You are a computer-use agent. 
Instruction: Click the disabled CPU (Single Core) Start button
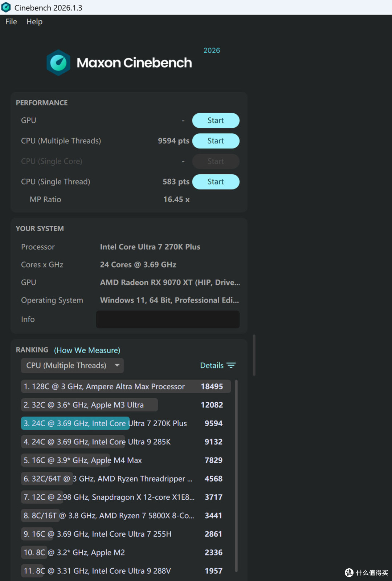216,162
